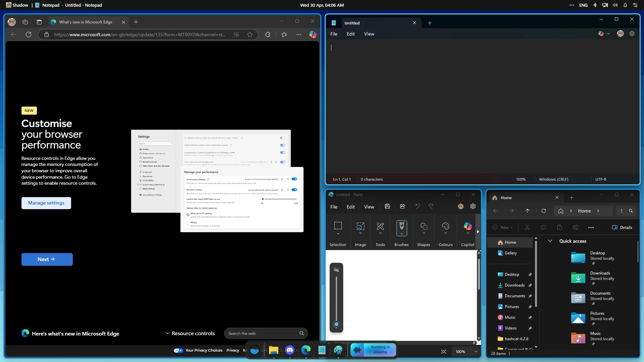Open Edge Settings and more menu
The image size is (644, 362).
coord(299,35)
